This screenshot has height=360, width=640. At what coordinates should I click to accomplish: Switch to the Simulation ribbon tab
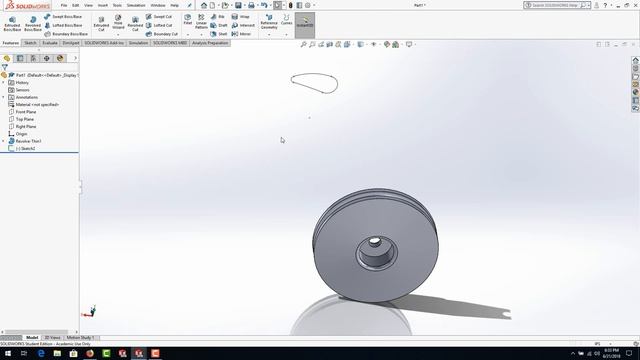[138, 43]
